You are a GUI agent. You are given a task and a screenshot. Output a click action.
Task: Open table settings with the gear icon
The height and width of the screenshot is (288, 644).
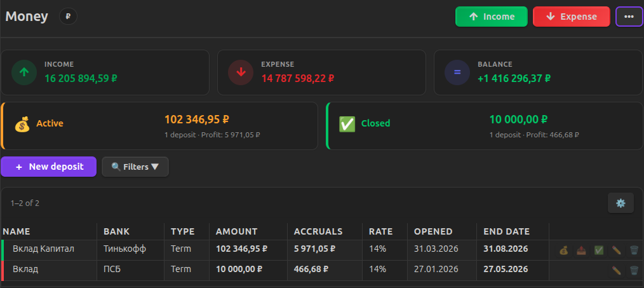[x=621, y=203]
